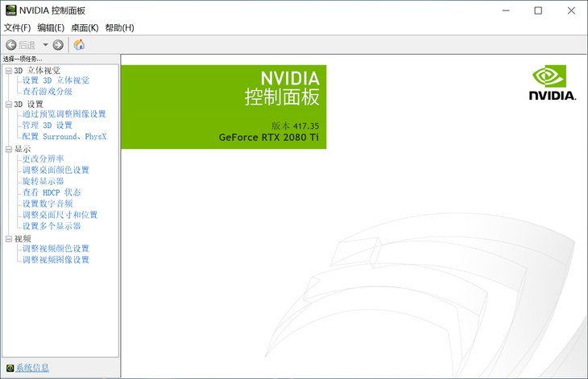Open 查看游戏分级 task
This screenshot has width=588, height=379.
[48, 92]
